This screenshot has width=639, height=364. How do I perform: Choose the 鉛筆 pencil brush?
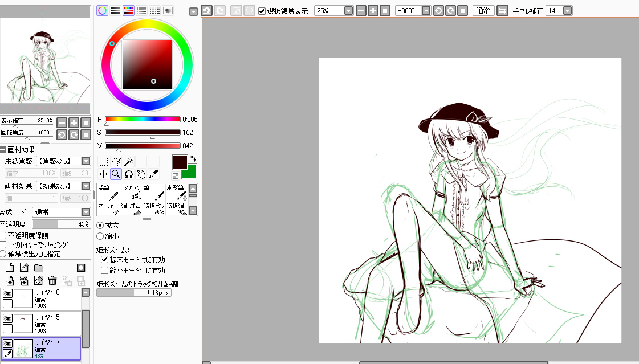click(x=108, y=192)
